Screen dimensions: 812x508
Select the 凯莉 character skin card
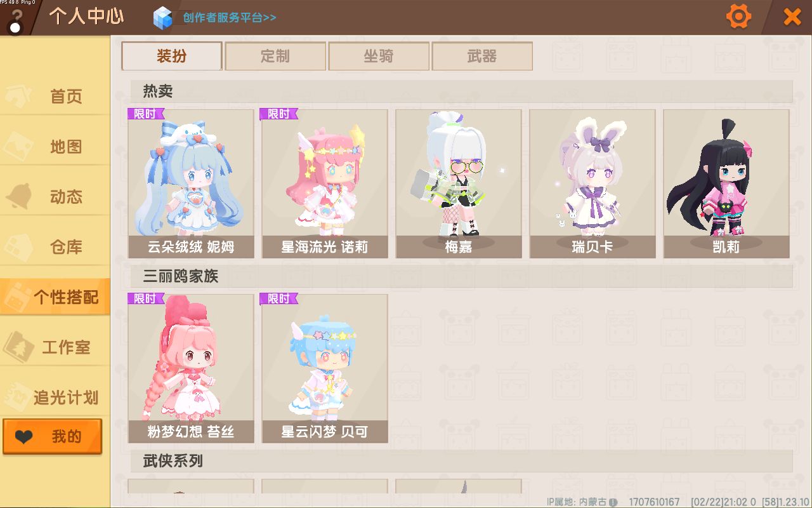point(726,184)
